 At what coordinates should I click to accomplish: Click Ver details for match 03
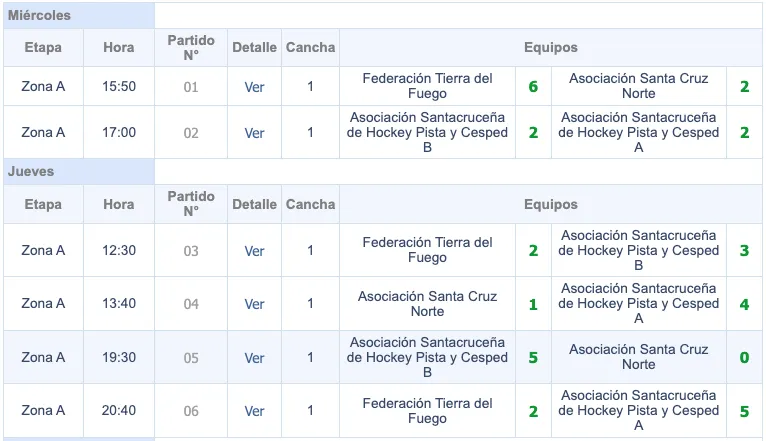254,251
